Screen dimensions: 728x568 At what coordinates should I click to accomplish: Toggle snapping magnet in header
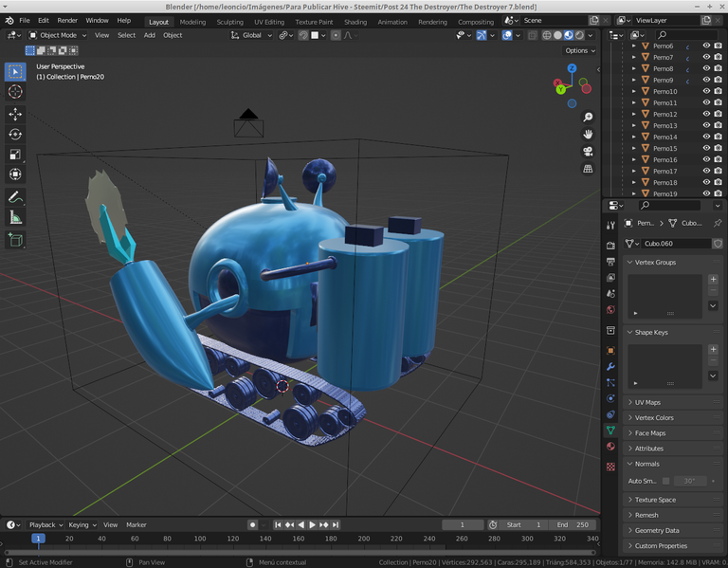[303, 35]
